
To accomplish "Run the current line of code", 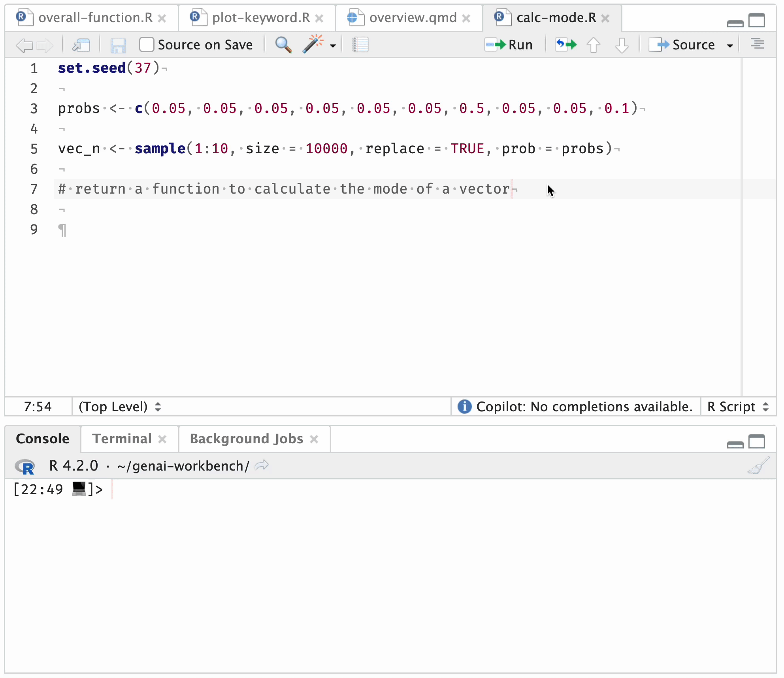I will tap(510, 45).
